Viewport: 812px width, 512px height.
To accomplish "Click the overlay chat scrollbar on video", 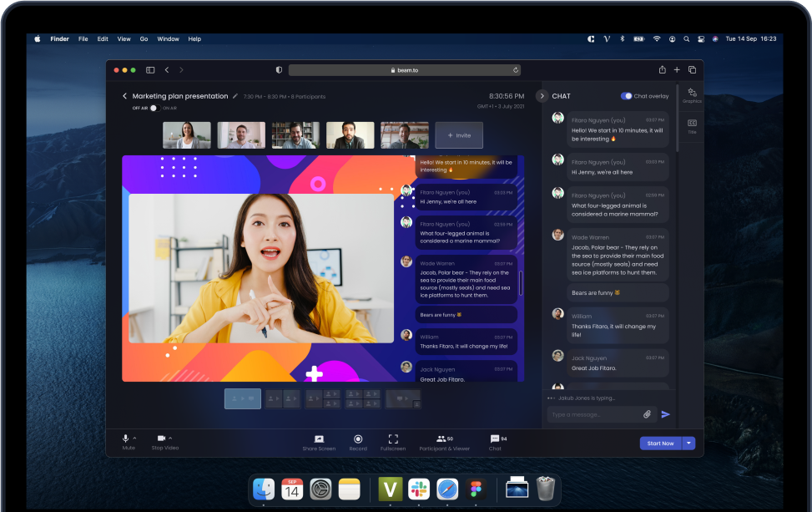I will click(x=521, y=283).
